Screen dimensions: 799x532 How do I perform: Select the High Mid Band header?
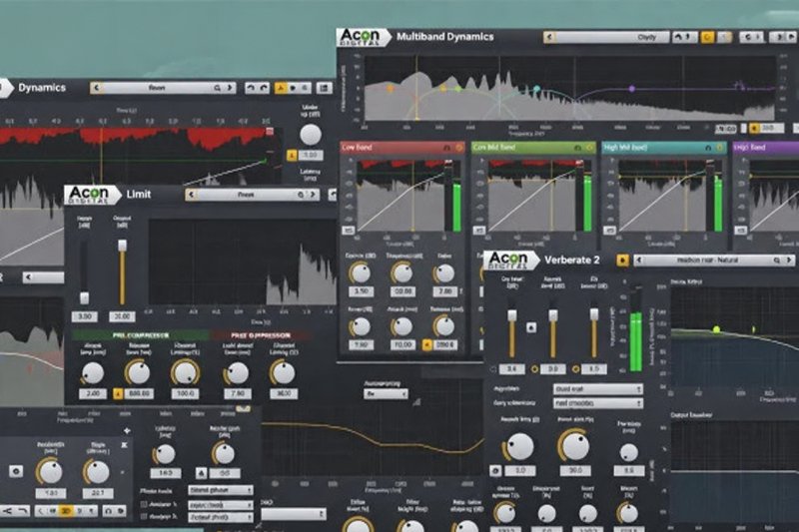(x=664, y=148)
